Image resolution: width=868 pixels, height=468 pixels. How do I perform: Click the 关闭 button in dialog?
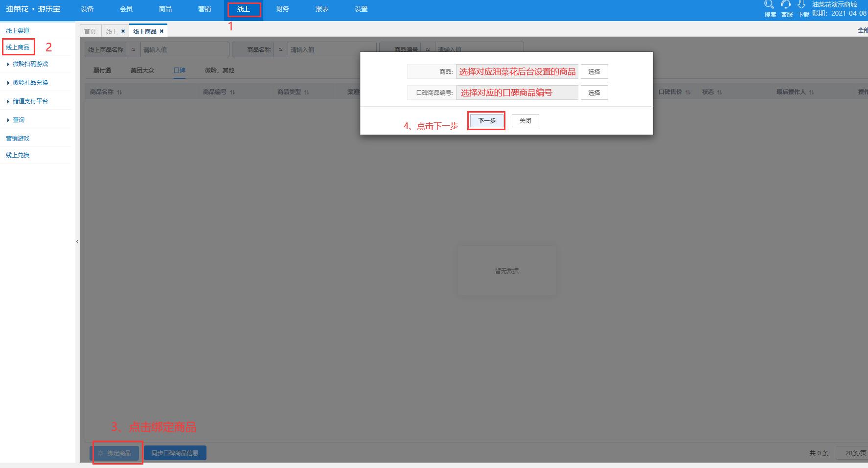(525, 120)
